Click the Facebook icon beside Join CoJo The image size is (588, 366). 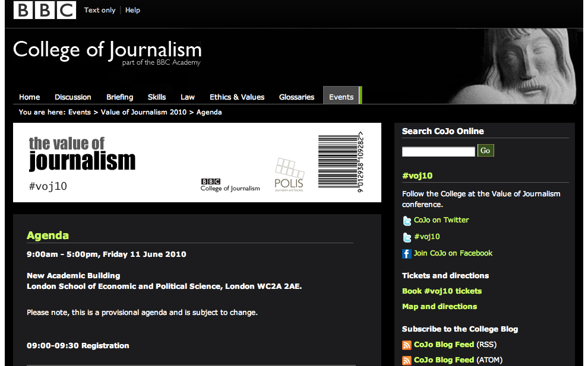coord(407,254)
